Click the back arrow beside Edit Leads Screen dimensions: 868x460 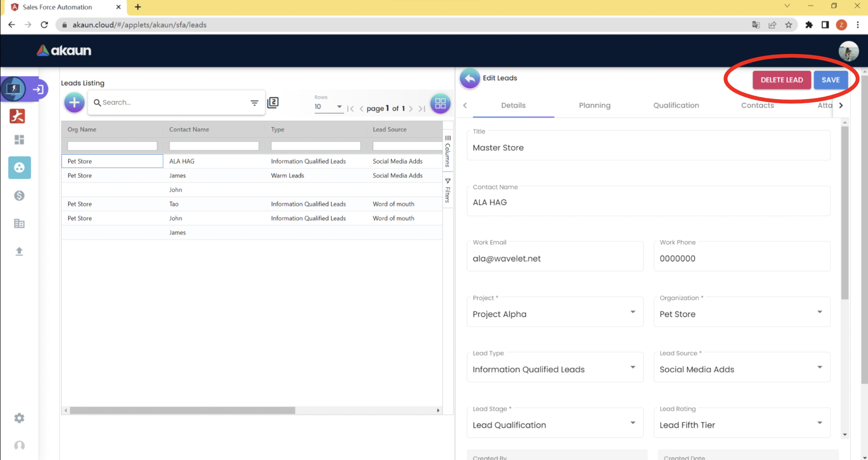pyautogui.click(x=470, y=78)
